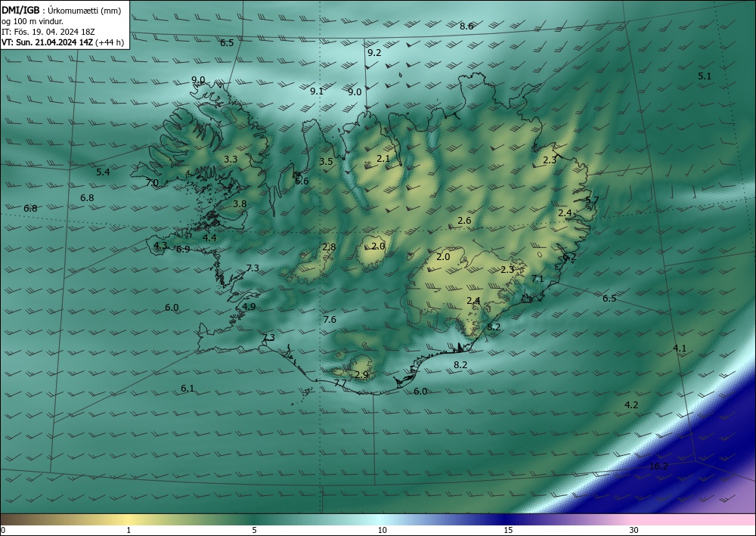Image resolution: width=756 pixels, height=536 pixels.
Task: Click the 8.6 value on the map
Action: click(466, 26)
